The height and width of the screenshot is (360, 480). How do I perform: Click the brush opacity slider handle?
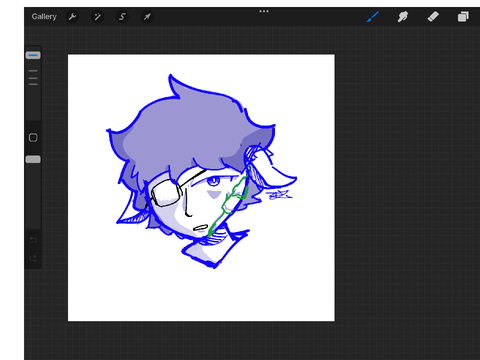click(x=33, y=159)
